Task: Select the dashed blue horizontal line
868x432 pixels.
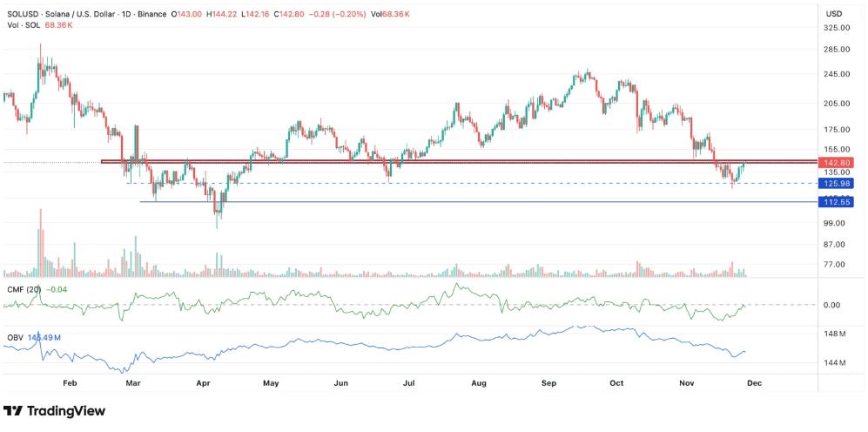Action: pos(435,183)
